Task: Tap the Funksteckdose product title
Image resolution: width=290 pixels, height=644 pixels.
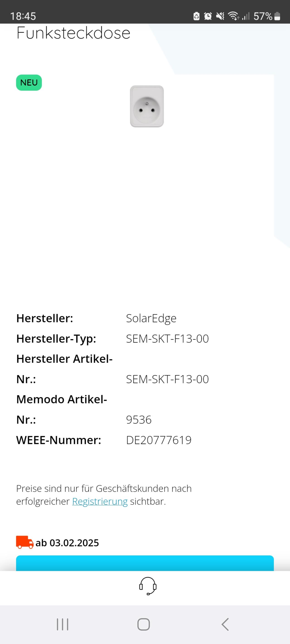Action: coord(73,33)
